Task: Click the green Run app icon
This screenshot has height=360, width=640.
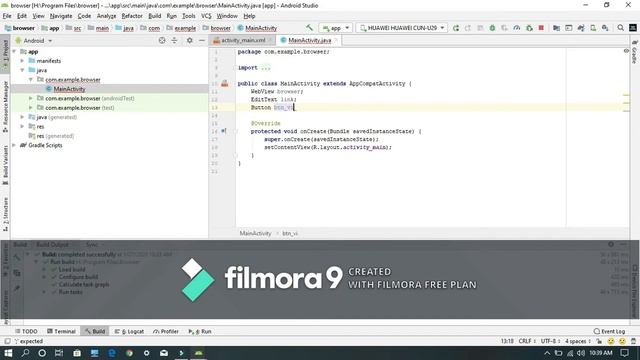Action: 456,28
